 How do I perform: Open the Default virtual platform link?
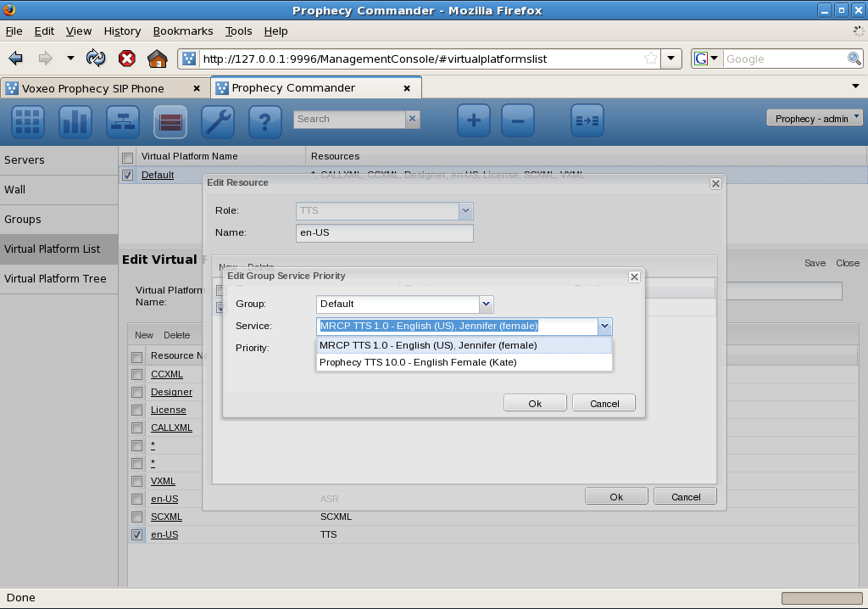tap(158, 175)
